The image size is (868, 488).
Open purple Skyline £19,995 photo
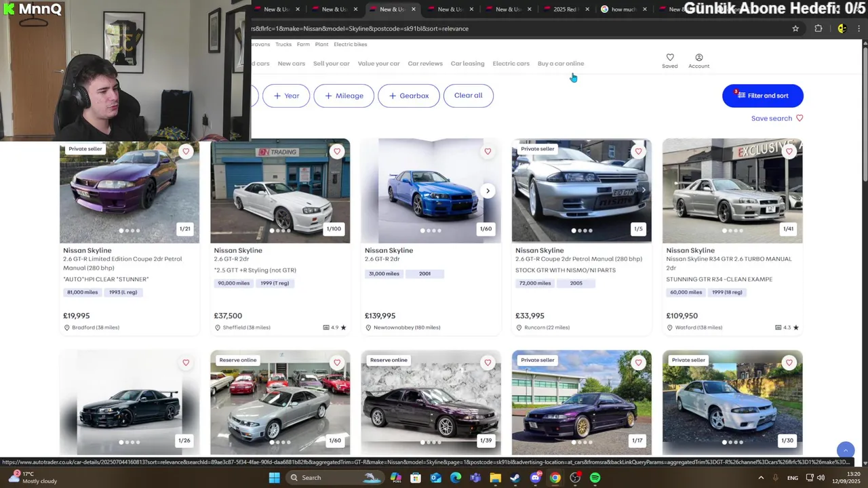coord(130,191)
